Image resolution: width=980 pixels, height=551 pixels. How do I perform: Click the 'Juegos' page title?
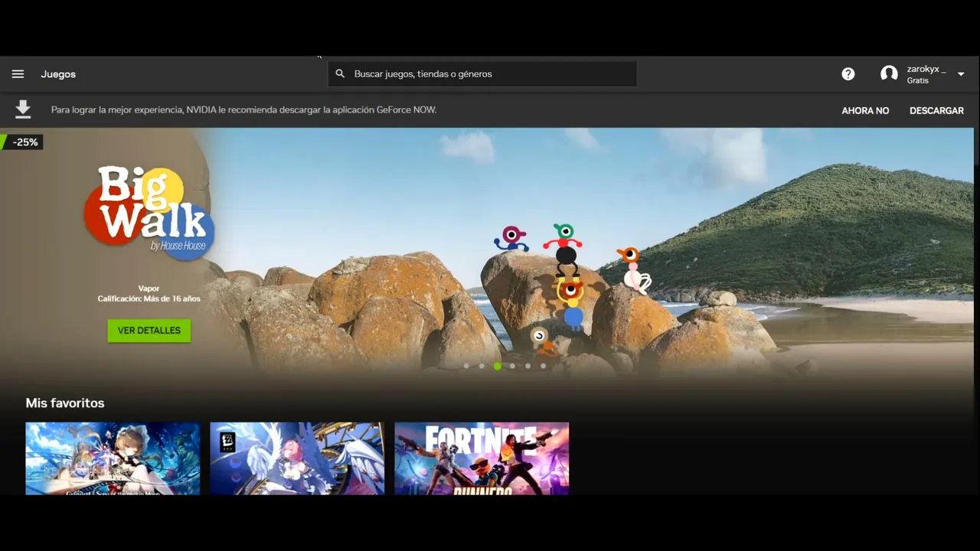tap(58, 74)
